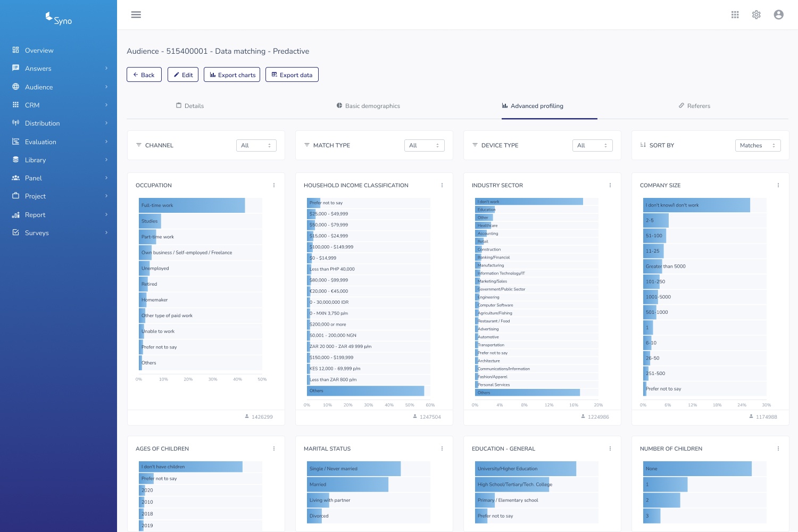The height and width of the screenshot is (532, 798).
Task: Open Company Size chart options menu
Action: [778, 185]
